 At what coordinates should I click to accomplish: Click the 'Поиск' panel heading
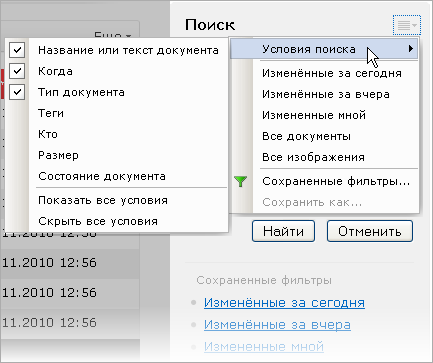point(210,25)
